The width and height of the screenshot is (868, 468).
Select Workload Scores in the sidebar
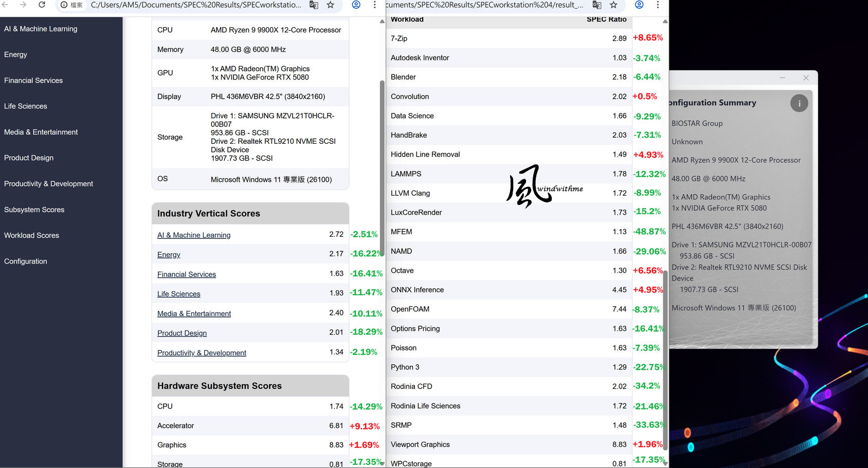(x=31, y=235)
